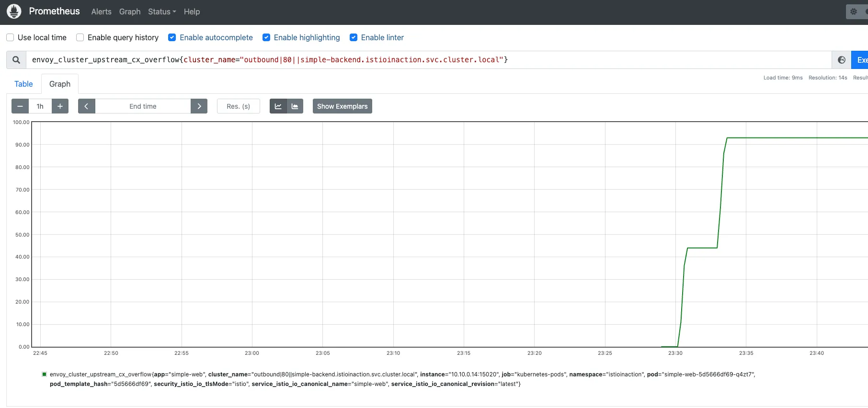Open the Status dropdown menu
Viewport: 868px width, 408px height.
click(x=162, y=11)
